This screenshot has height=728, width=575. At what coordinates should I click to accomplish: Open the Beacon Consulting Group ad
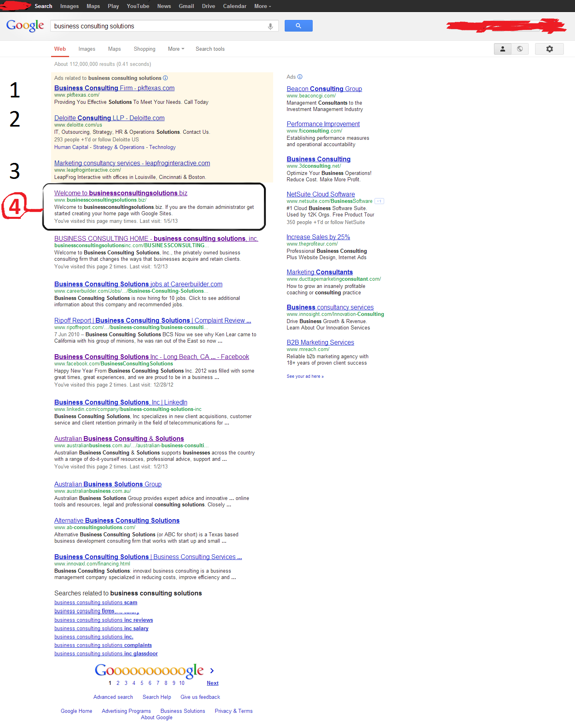(324, 89)
